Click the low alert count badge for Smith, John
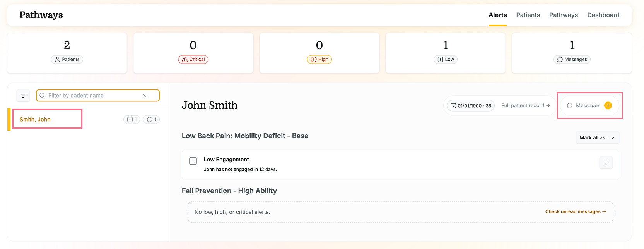 [132, 120]
